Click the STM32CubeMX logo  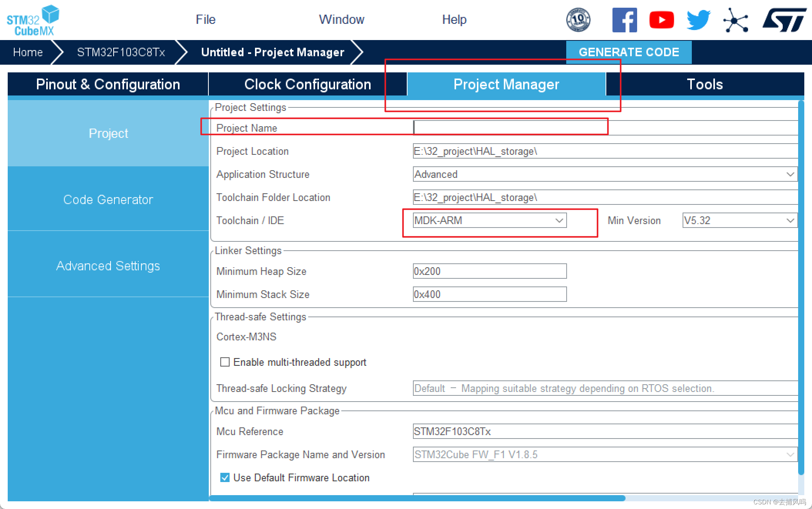33,20
